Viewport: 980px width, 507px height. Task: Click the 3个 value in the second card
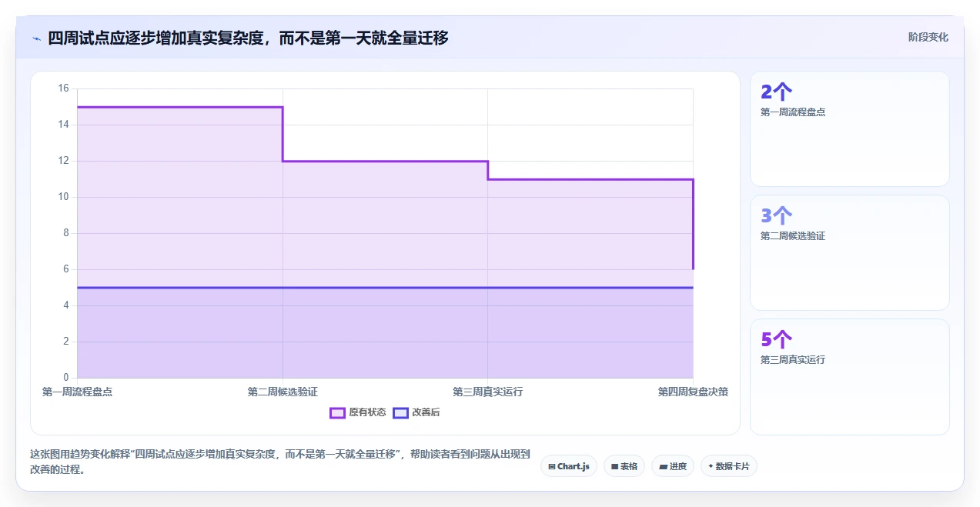[776, 216]
